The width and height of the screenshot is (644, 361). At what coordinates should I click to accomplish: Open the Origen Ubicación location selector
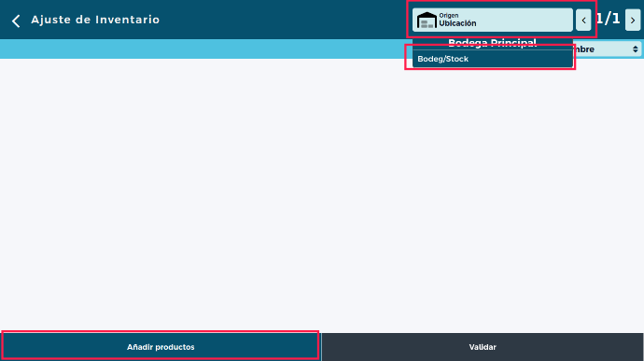tap(493, 21)
